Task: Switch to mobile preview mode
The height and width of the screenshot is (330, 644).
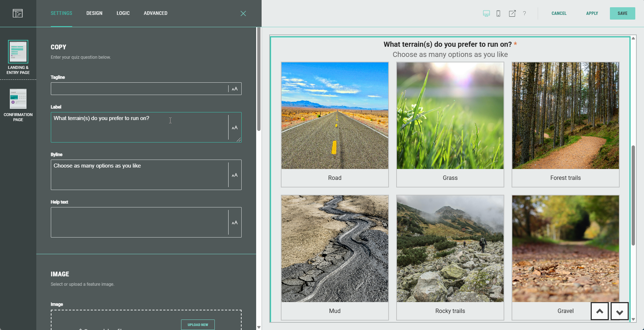Action: coord(499,13)
